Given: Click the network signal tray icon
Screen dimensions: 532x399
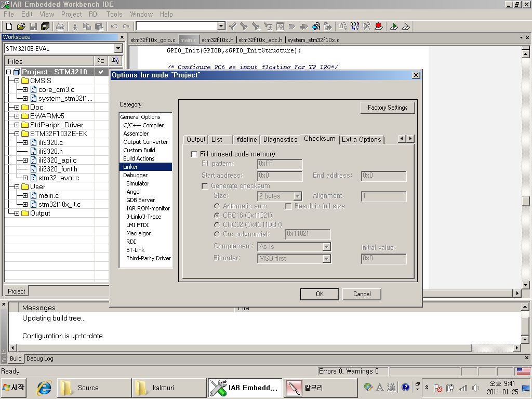Looking at the screenshot, I should click(x=463, y=388).
